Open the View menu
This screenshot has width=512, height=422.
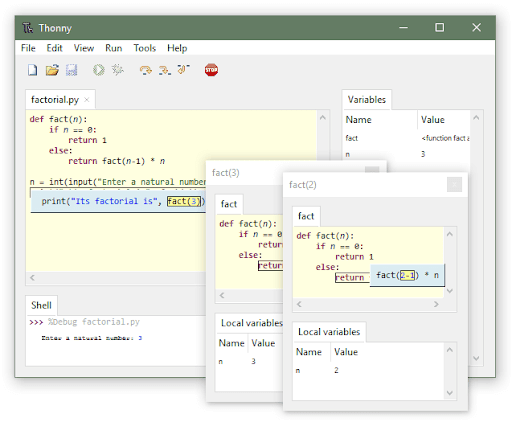point(84,48)
